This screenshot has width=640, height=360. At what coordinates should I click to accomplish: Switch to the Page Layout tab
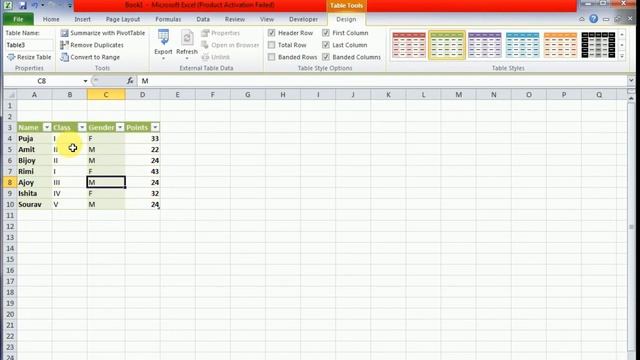123,19
